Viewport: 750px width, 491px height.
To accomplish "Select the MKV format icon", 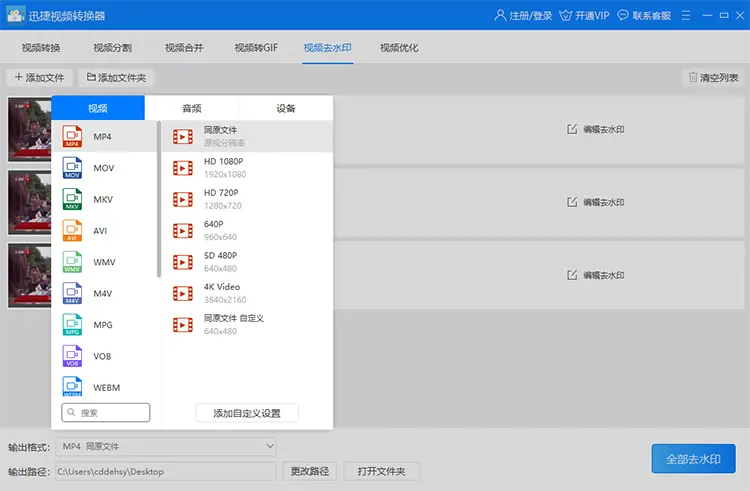I will click(72, 199).
